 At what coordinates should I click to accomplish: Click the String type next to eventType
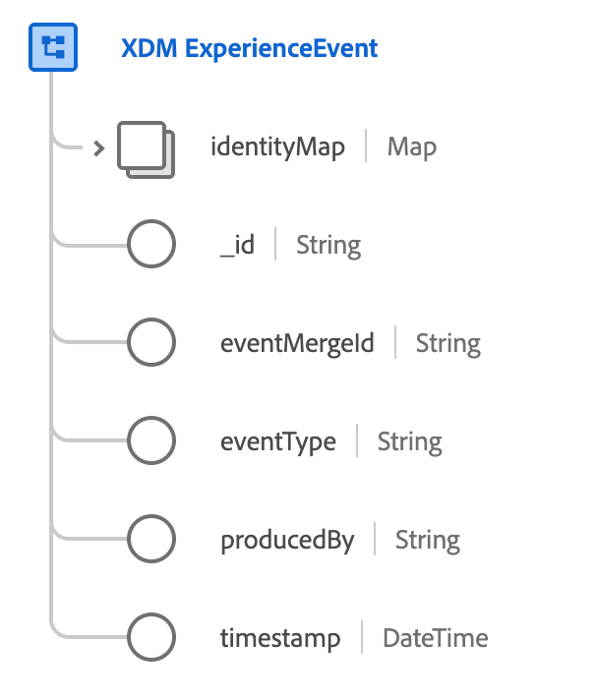(x=410, y=442)
